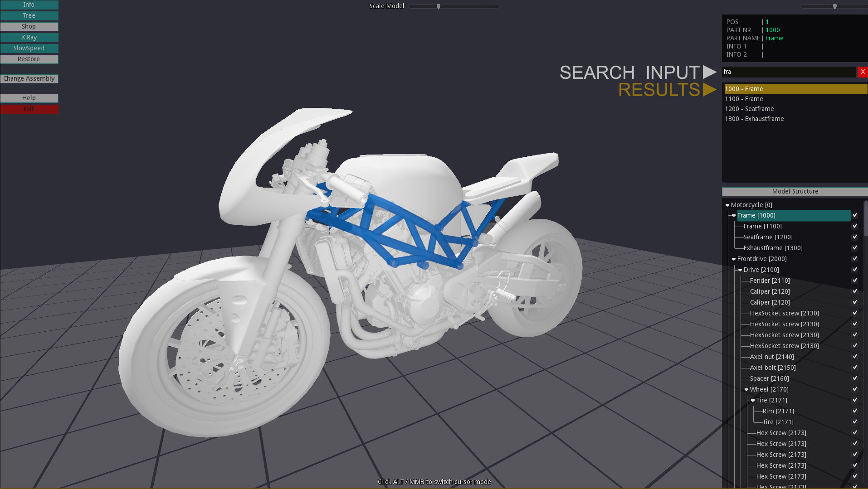Collapse the Wheel [2170] node
This screenshot has width=868, height=489.
coord(746,390)
